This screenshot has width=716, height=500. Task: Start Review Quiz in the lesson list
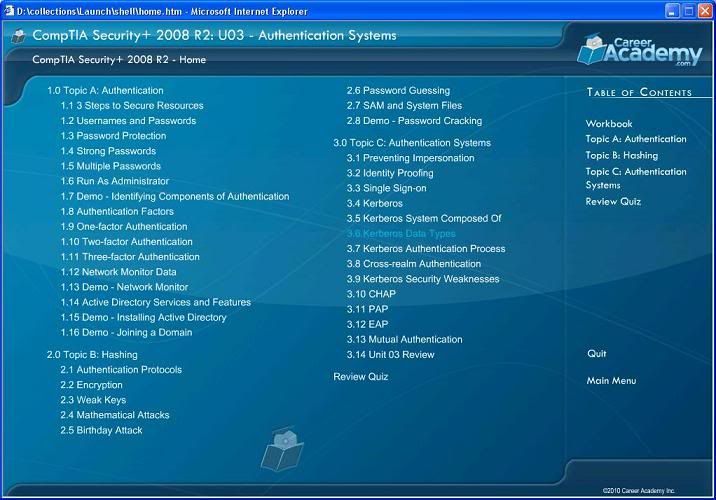point(361,377)
